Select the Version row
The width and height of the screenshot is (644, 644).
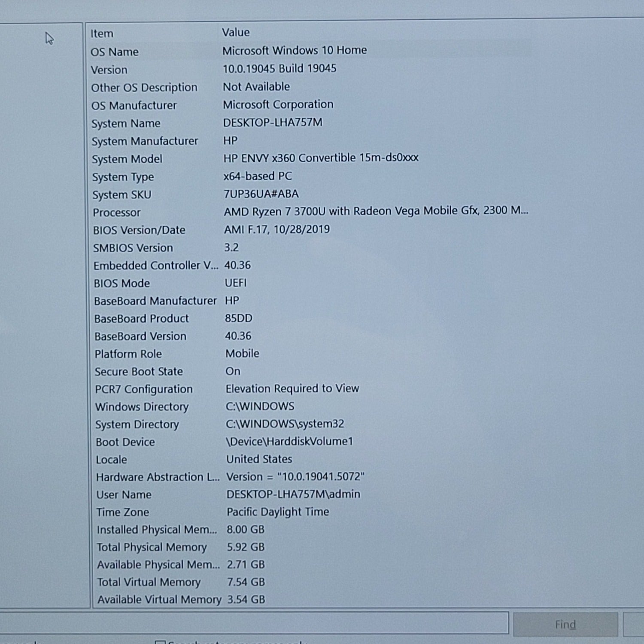[109, 70]
